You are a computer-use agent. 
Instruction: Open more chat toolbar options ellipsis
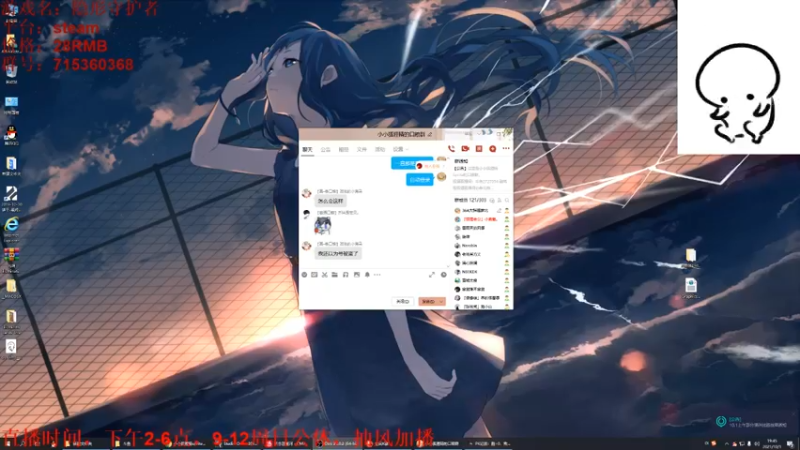click(x=377, y=274)
